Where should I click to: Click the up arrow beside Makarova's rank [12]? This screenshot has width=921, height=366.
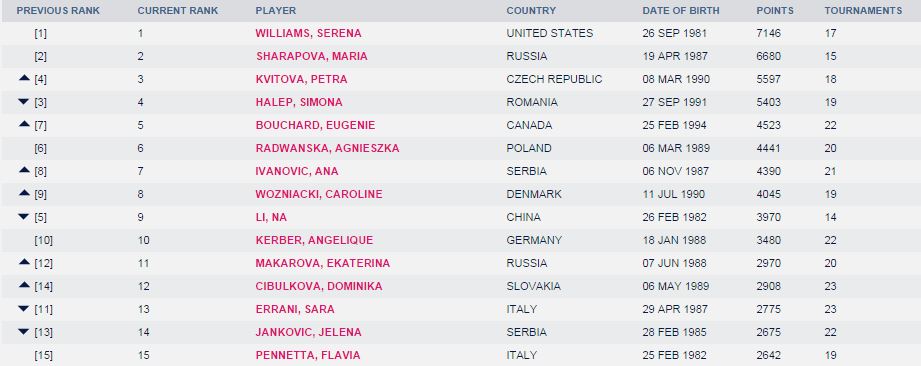pyautogui.click(x=24, y=261)
